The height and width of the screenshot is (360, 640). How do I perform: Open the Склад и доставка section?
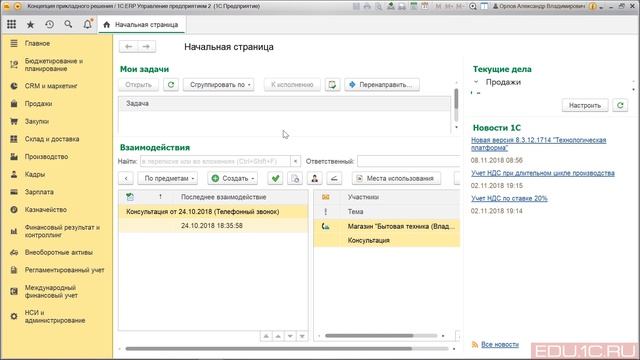click(x=52, y=139)
